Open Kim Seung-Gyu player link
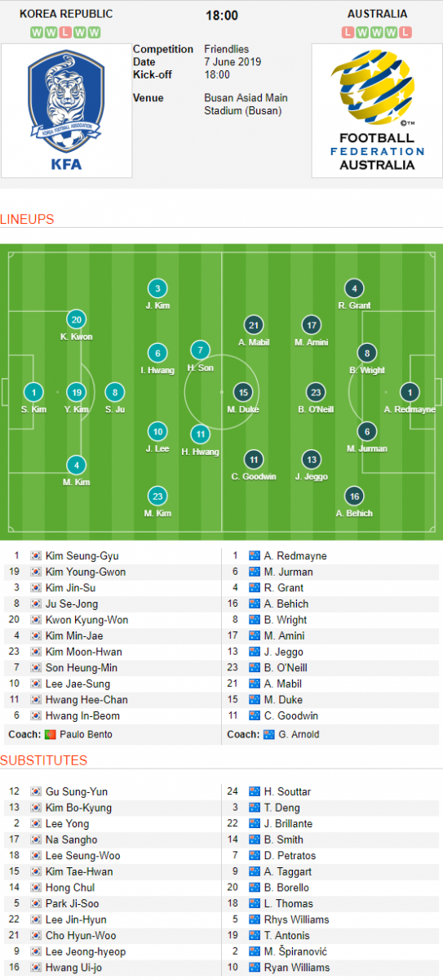Image resolution: width=443 pixels, height=980 pixels. 82,555
